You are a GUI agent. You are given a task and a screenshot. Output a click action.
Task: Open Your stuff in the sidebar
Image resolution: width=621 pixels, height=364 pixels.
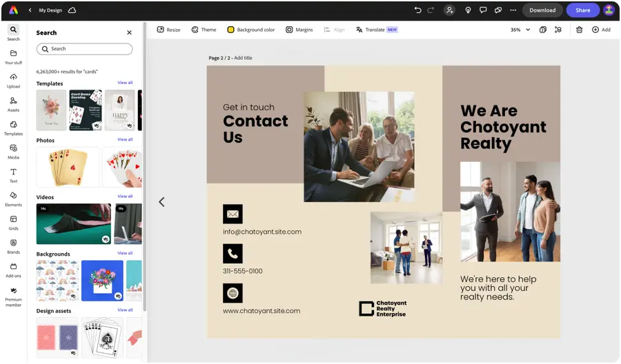click(14, 57)
